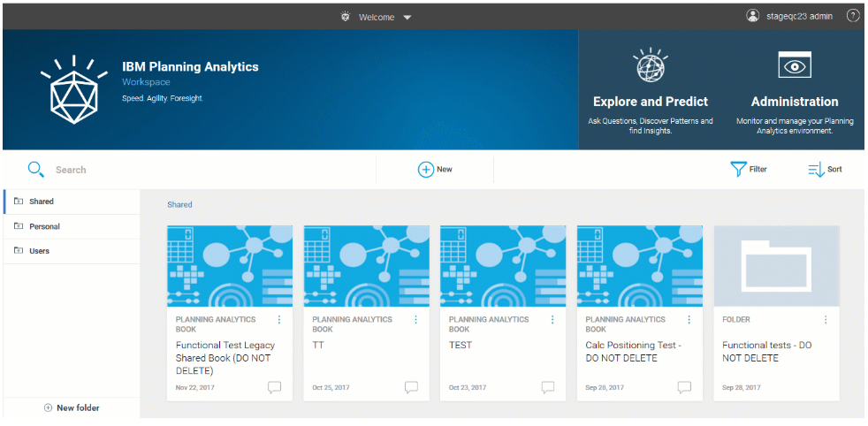868x426 pixels.
Task: Click the FOLDER type label
Action: pyautogui.click(x=736, y=320)
